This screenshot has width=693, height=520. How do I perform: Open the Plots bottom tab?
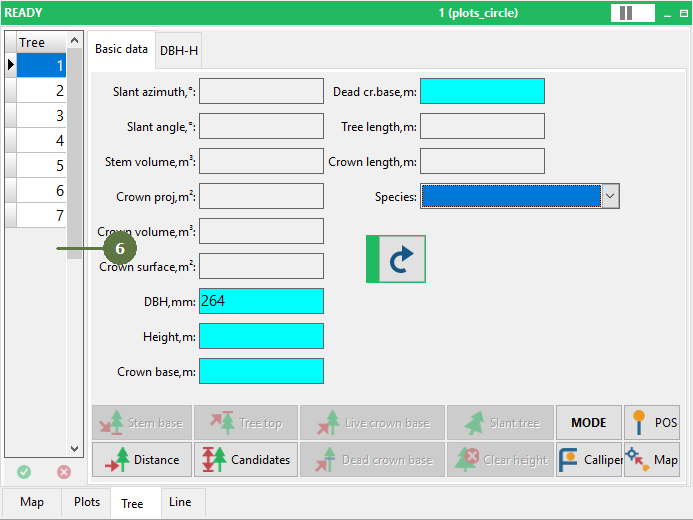87,502
